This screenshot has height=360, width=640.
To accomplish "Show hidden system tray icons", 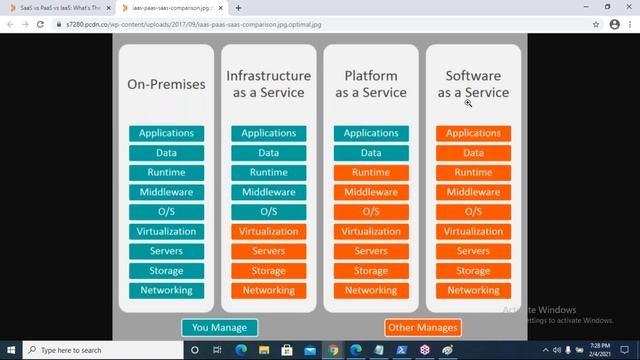I will point(545,350).
